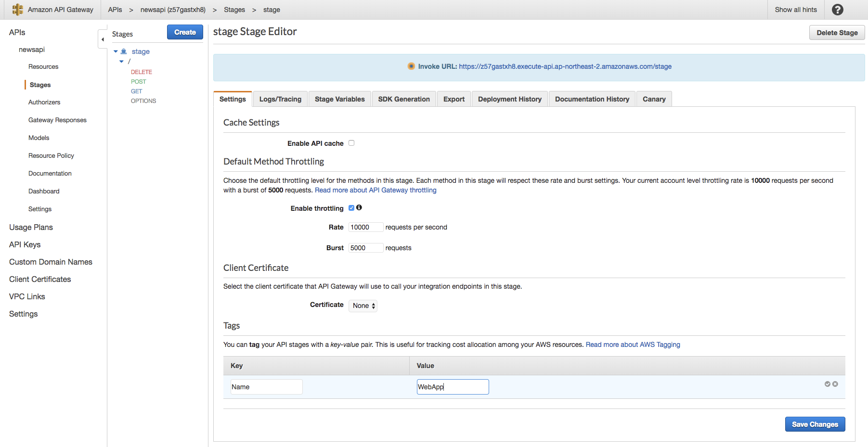Open APIs in the left sidebar

[x=17, y=32]
